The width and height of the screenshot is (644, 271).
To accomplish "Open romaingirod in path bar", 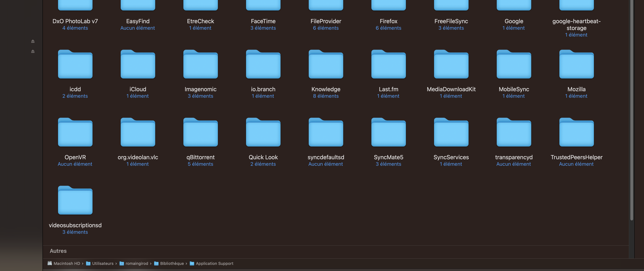I will tap(137, 263).
